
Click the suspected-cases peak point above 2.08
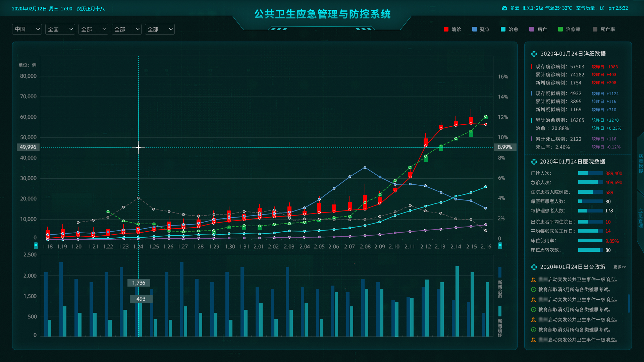pyautogui.click(x=365, y=168)
